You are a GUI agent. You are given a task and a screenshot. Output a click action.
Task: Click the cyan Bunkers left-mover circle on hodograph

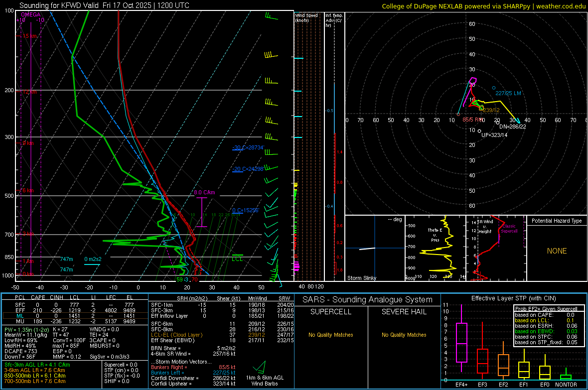click(494, 88)
